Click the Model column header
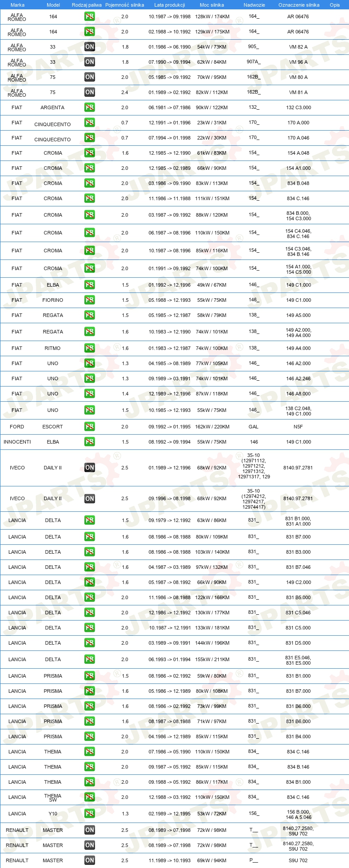 (x=54, y=5)
